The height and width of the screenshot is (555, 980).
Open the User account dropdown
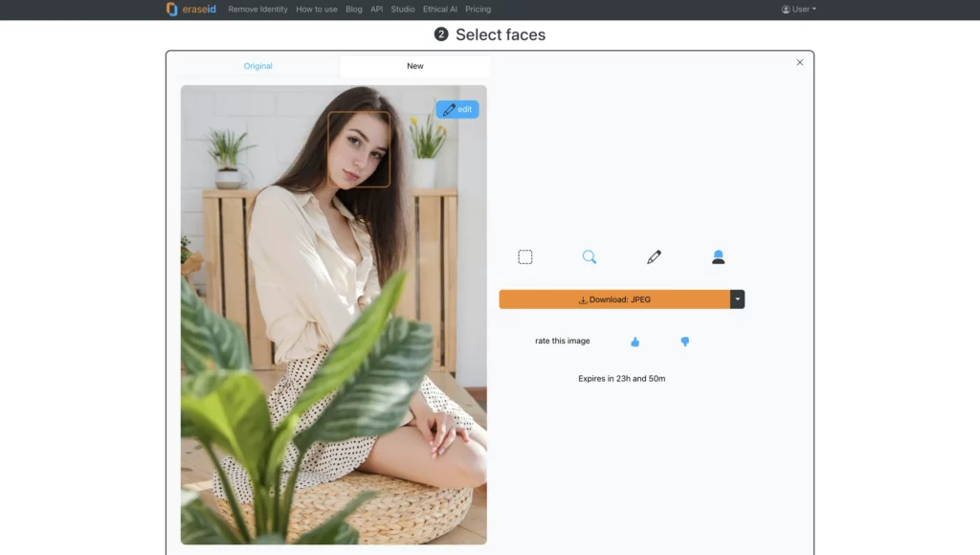click(799, 10)
